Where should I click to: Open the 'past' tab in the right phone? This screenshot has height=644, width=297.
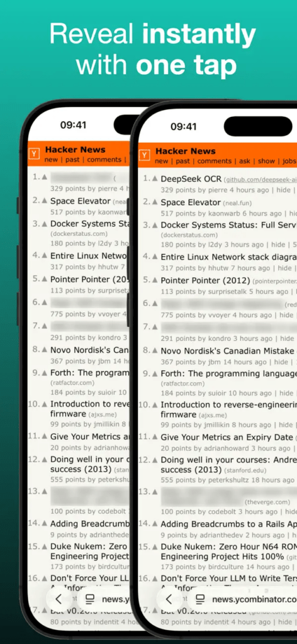click(x=183, y=161)
